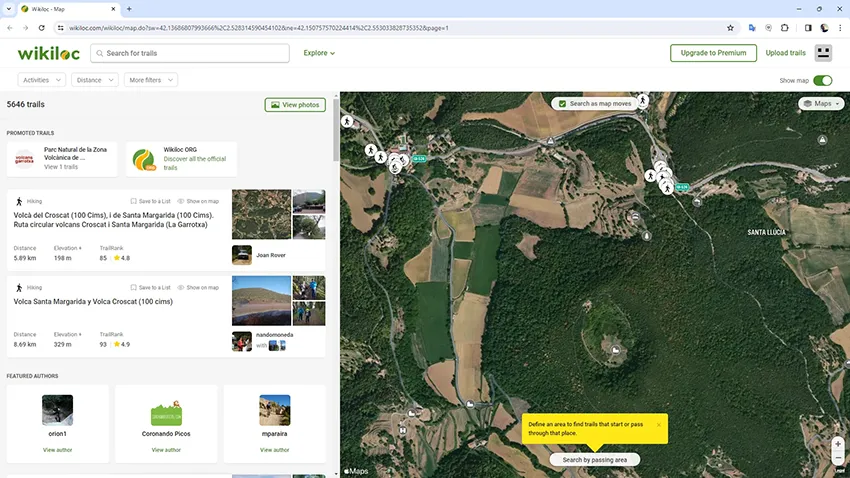The image size is (850, 478).
Task: Click Upgrade to Premium button
Action: point(712,53)
